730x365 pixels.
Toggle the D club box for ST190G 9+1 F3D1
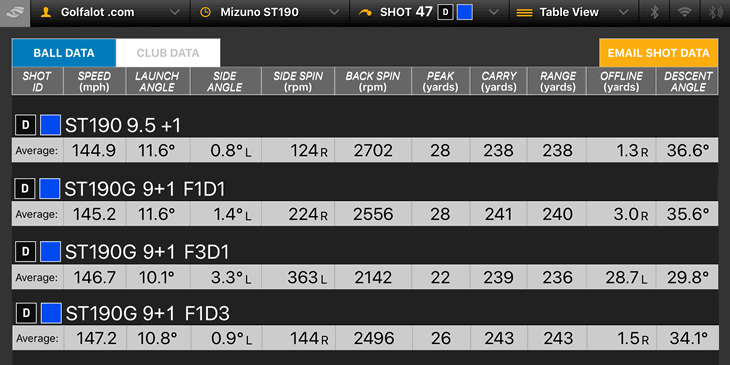coord(26,251)
